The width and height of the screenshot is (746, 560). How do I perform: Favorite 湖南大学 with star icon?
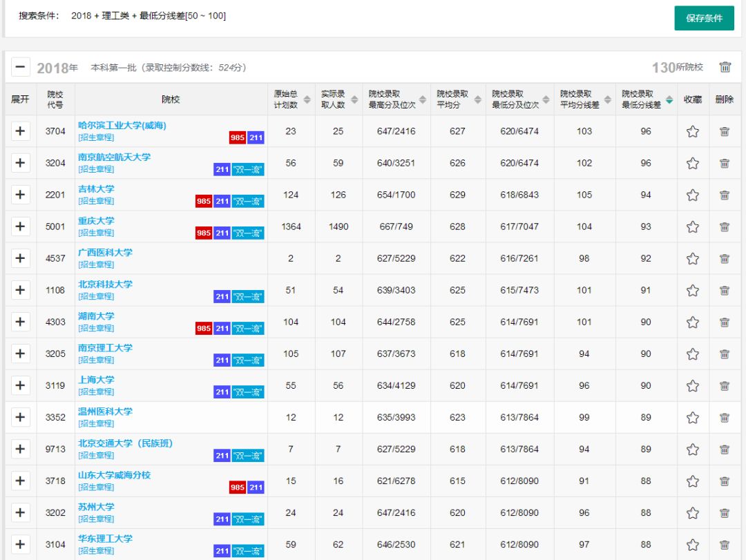pos(693,322)
